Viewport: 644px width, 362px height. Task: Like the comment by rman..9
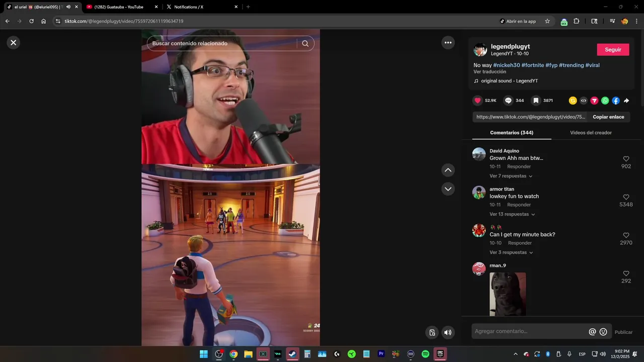pos(626,274)
